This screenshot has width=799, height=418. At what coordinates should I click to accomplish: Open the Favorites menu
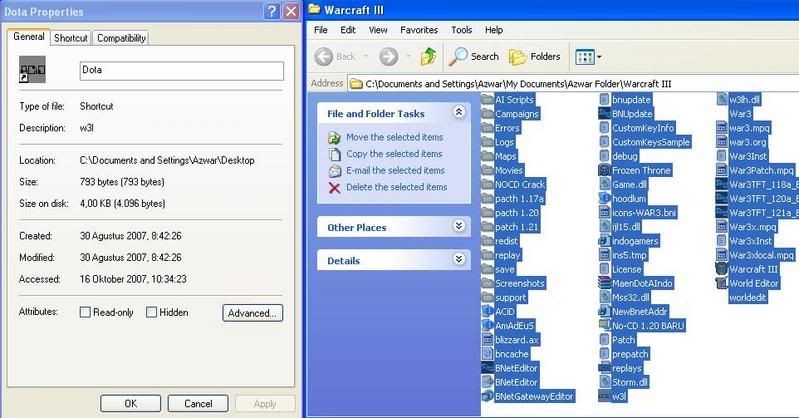(419, 30)
